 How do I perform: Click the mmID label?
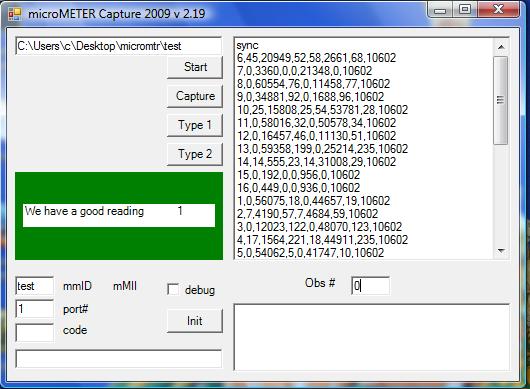pyautogui.click(x=77, y=286)
